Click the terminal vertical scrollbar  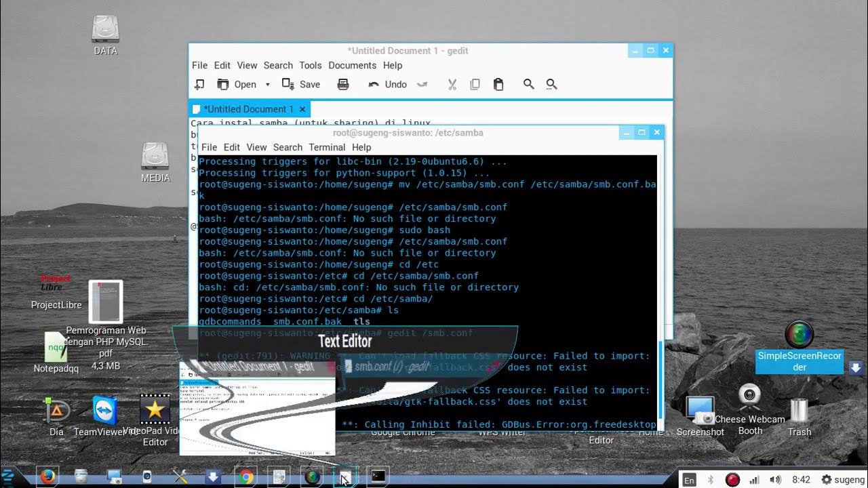coord(660,381)
